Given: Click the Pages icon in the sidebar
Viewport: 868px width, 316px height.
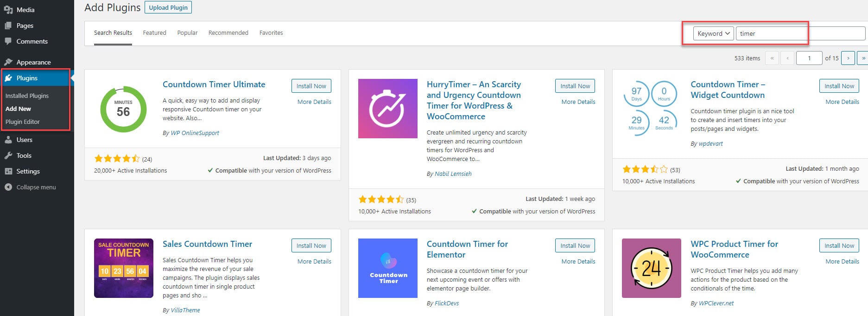Looking at the screenshot, I should click(8, 26).
